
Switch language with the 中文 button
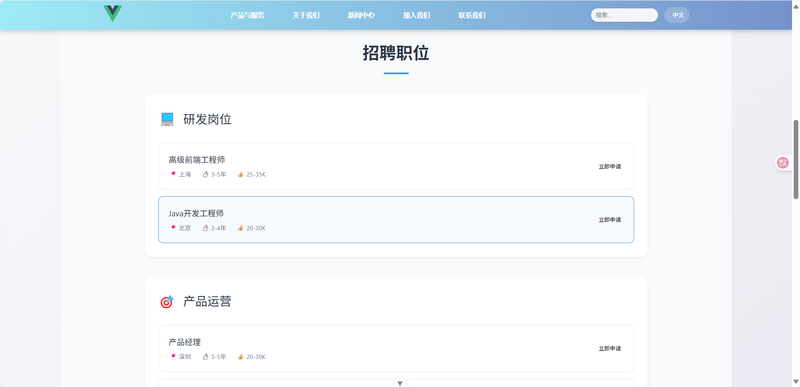677,15
